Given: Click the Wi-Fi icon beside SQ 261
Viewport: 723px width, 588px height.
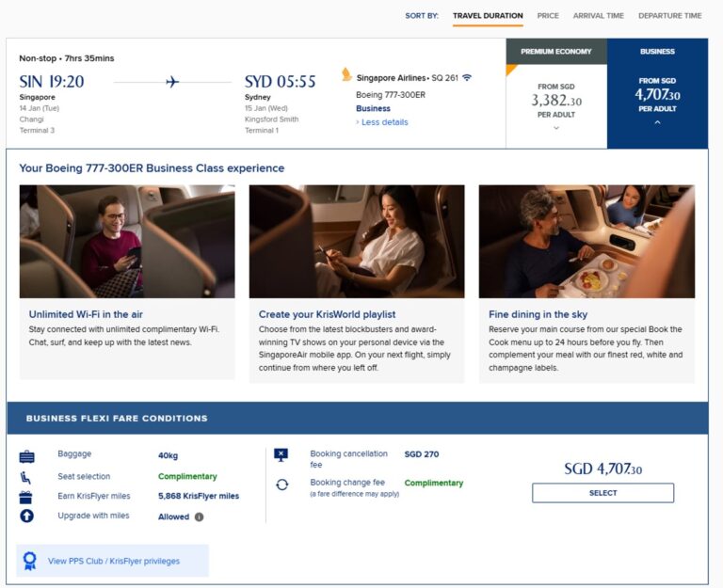Looking at the screenshot, I should click(x=467, y=77).
